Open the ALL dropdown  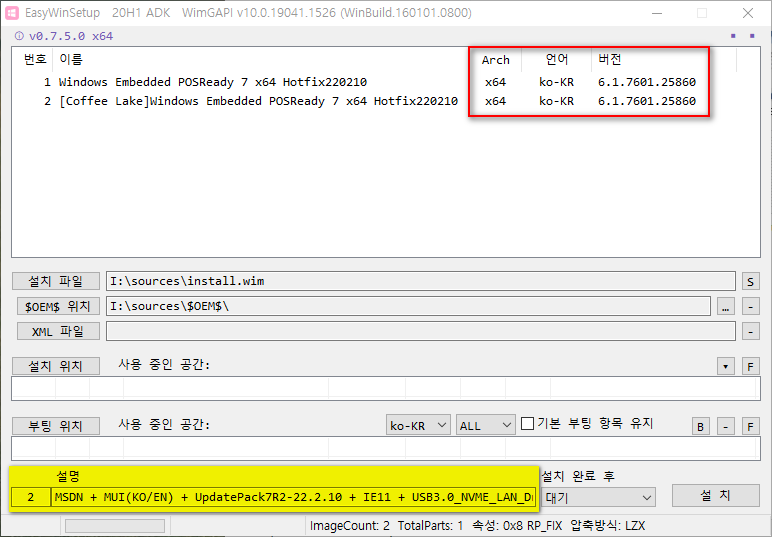point(485,425)
